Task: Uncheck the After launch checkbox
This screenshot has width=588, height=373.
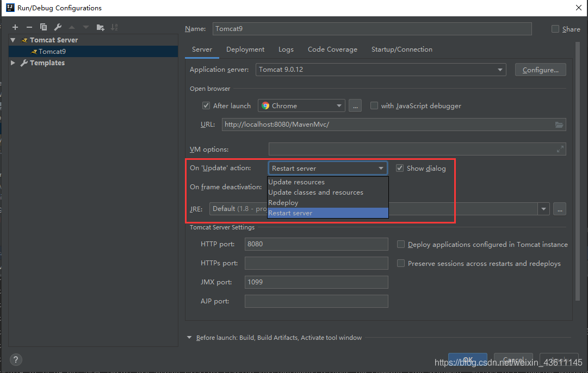Action: 206,105
